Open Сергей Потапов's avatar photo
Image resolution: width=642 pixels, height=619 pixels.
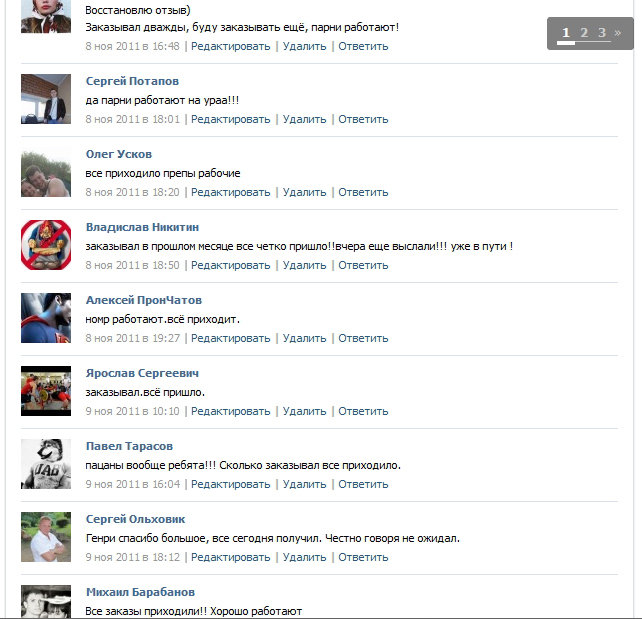[x=46, y=99]
